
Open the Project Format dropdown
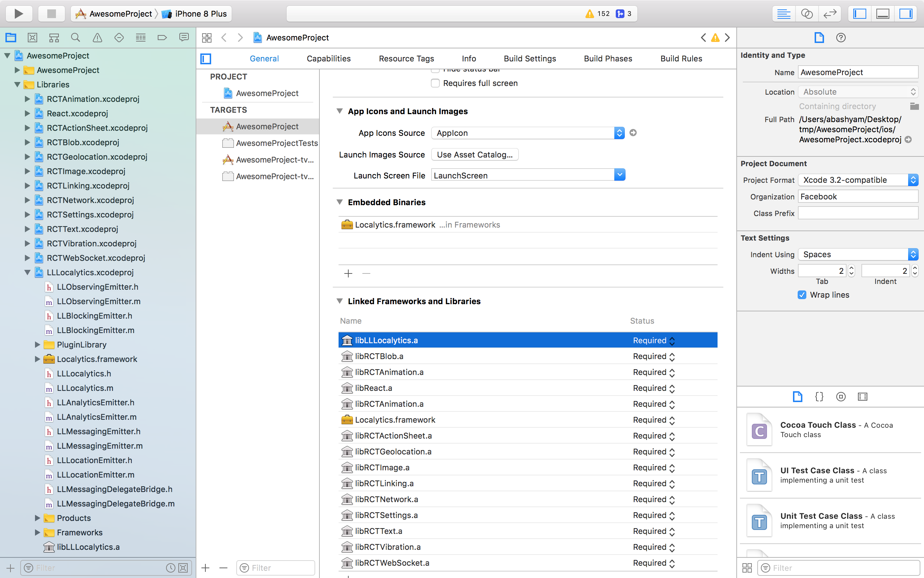(x=858, y=180)
